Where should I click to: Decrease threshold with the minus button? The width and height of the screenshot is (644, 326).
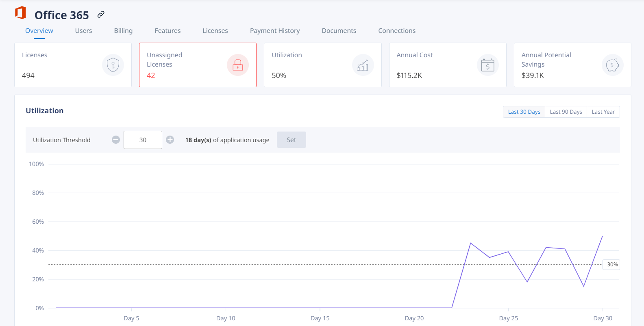116,140
